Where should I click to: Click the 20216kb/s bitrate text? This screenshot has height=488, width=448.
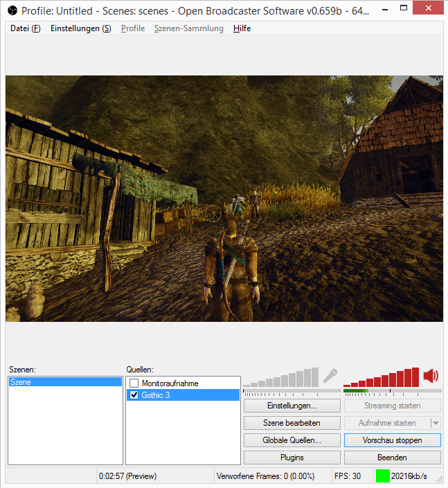point(409,476)
